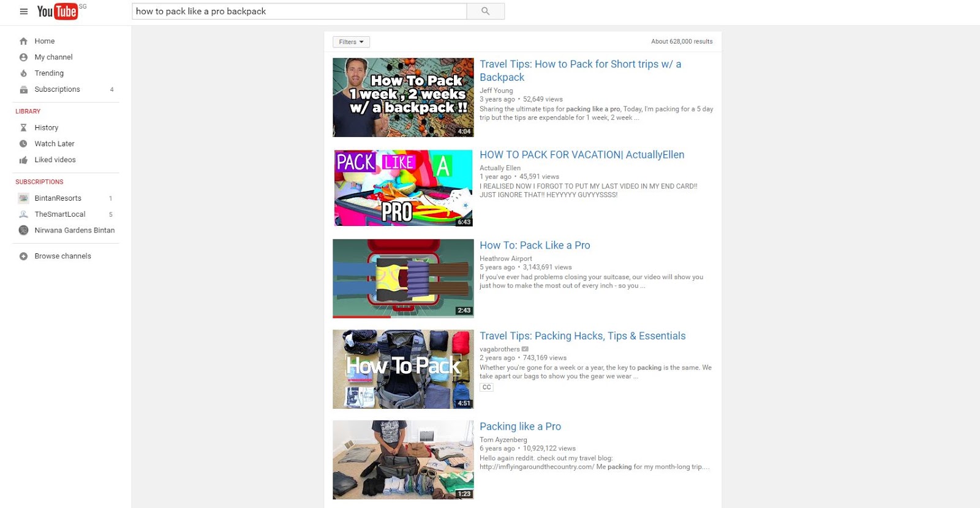Click the vagabrothers 'How To Pack' thumbnail
This screenshot has height=508, width=980.
(403, 369)
